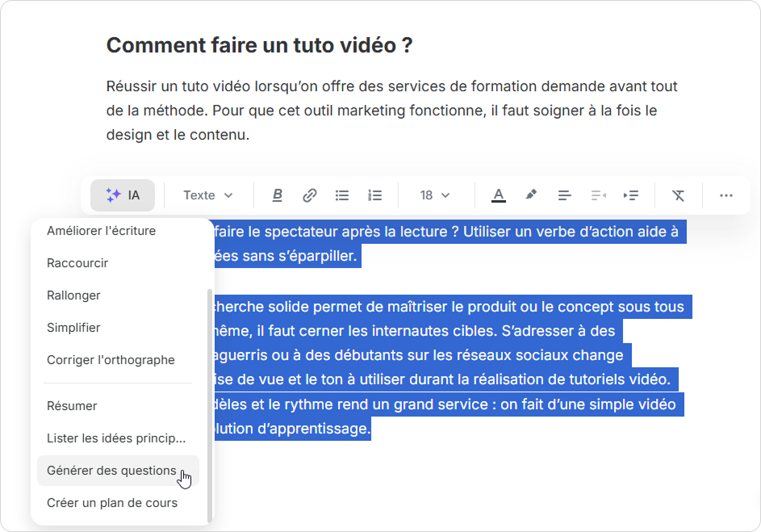Toggle numbered list

[x=374, y=195]
